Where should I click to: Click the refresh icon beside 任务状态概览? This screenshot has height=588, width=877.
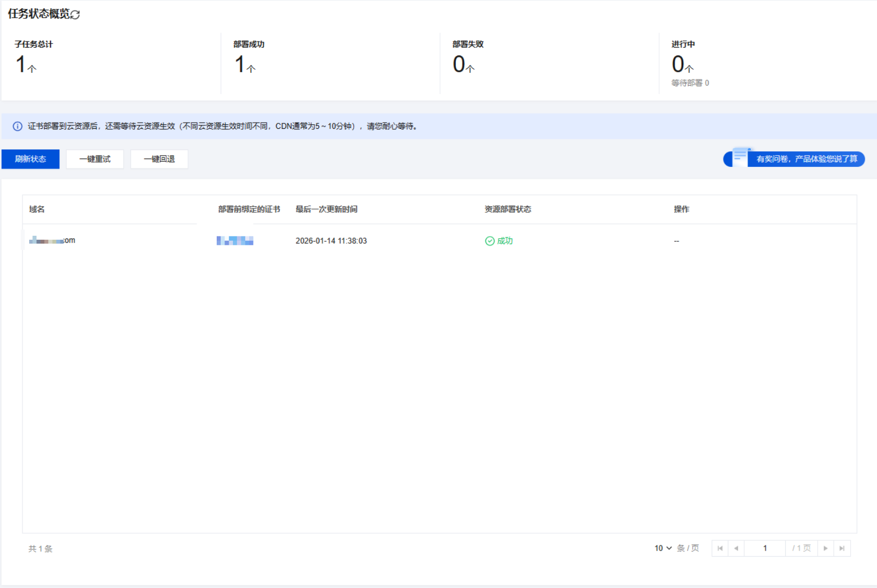click(75, 15)
